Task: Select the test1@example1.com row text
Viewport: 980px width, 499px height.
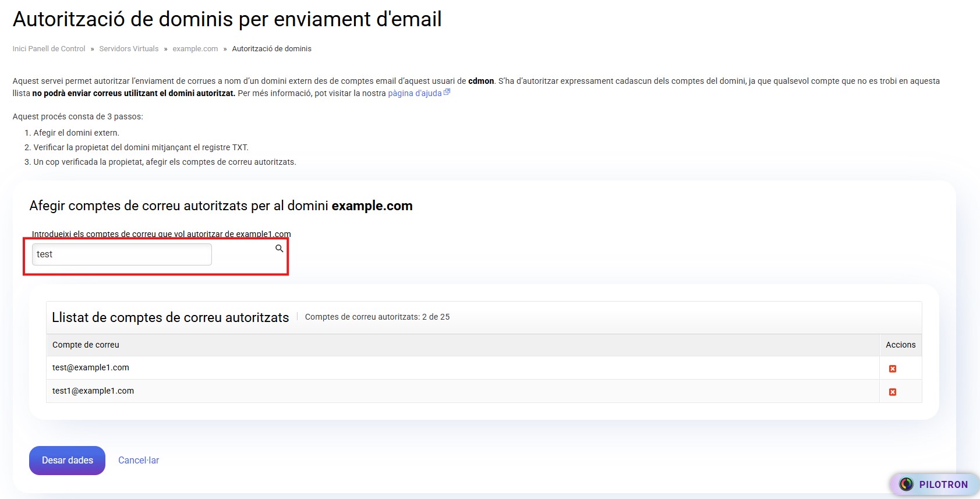Action: [93, 391]
